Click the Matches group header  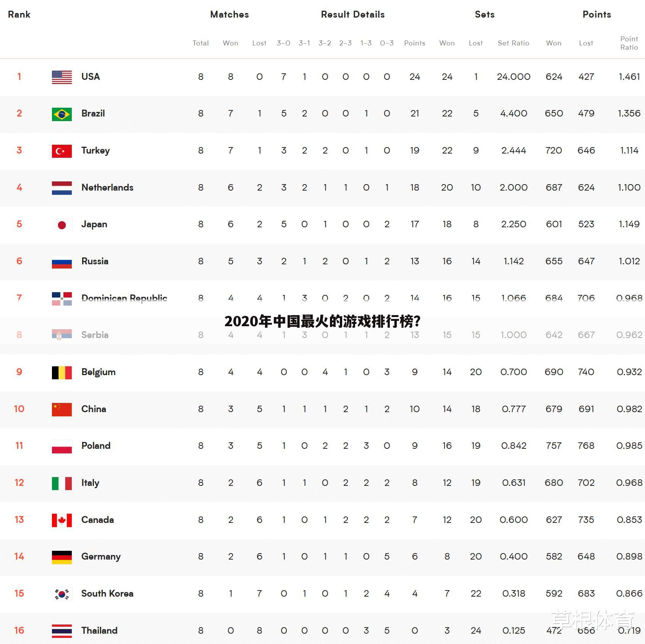(x=230, y=15)
